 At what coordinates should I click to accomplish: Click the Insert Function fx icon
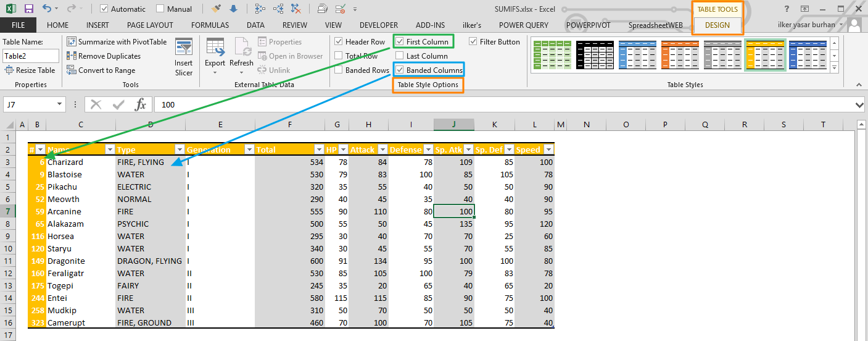(141, 104)
